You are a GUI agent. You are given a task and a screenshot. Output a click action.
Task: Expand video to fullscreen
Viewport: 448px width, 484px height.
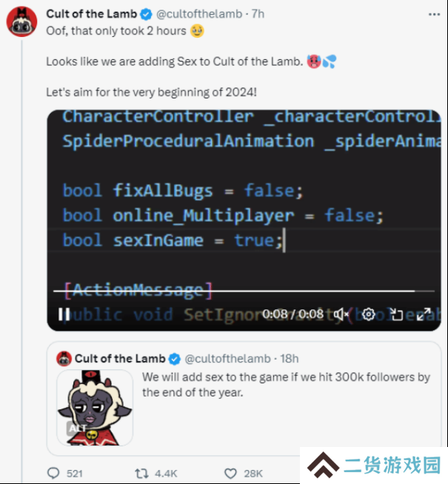pos(424,315)
